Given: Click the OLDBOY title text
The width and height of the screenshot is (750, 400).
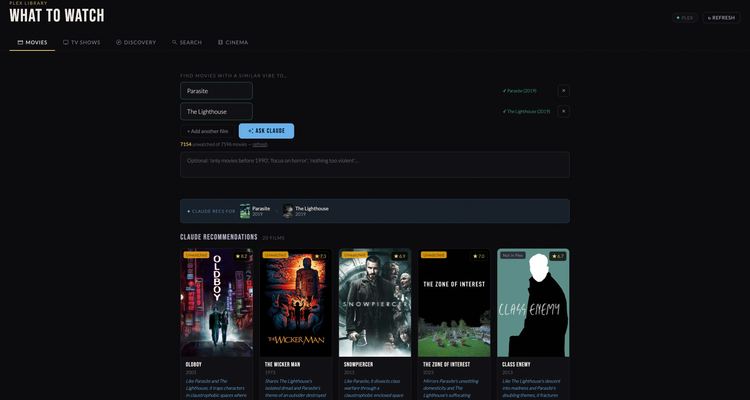Looking at the screenshot, I should 194,365.
